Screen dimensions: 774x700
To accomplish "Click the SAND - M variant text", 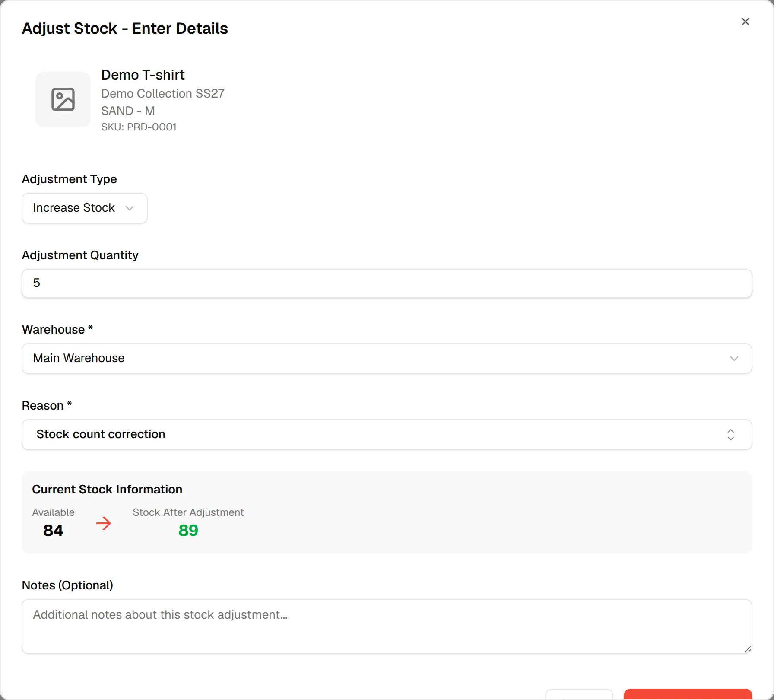I will (128, 111).
